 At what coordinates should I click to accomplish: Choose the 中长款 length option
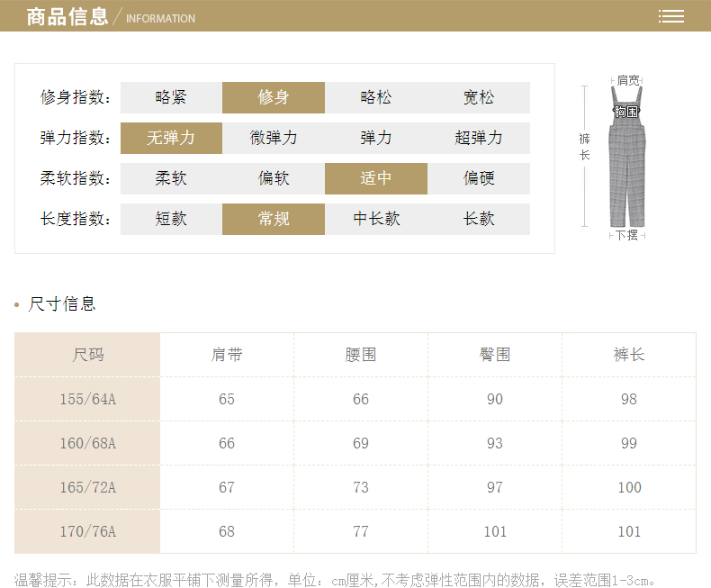coord(376,219)
